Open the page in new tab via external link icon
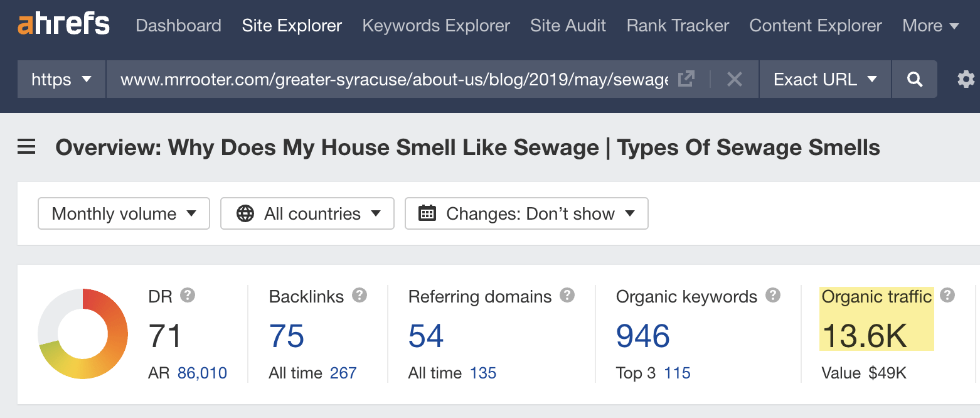Screen dimensions: 980x418 pos(686,79)
